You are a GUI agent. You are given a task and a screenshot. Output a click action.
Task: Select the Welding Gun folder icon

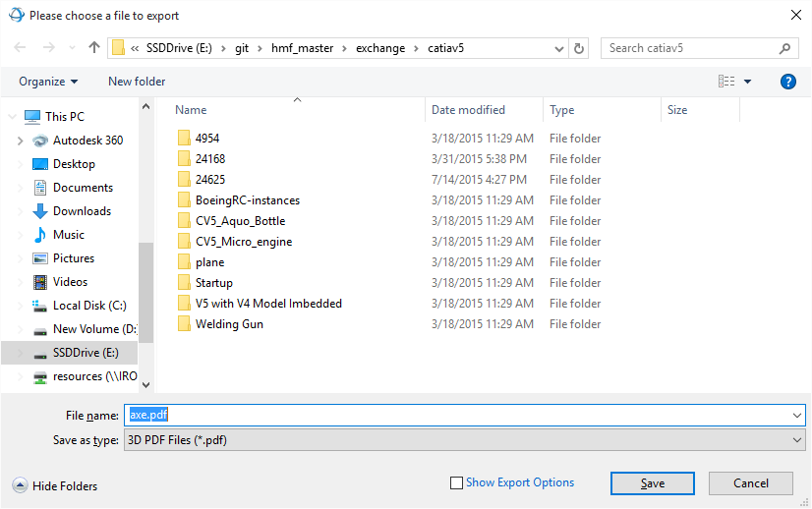(183, 324)
